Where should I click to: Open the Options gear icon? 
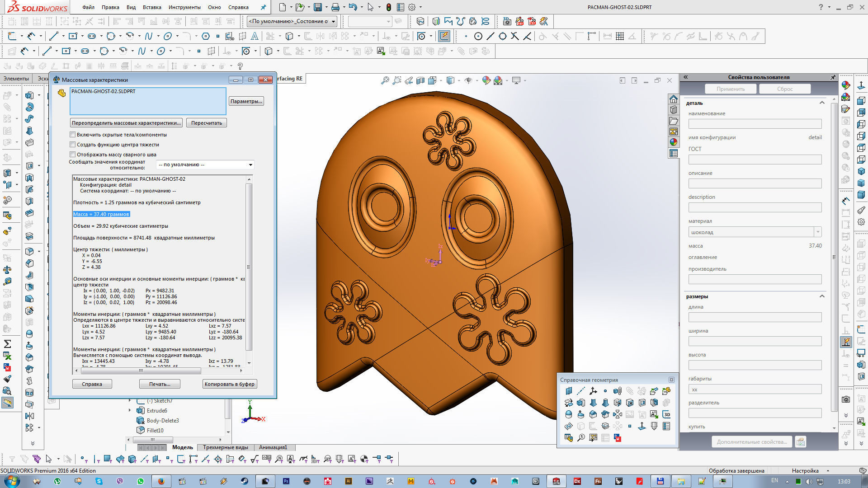(412, 7)
